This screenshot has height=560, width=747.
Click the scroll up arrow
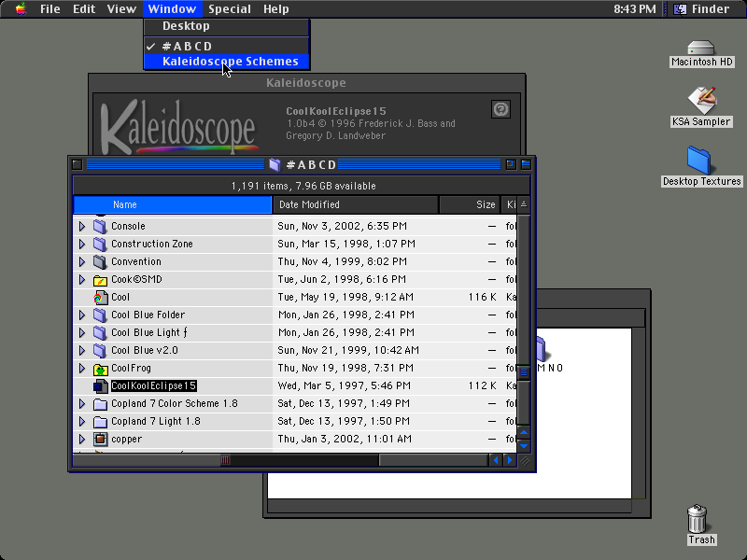click(x=524, y=432)
